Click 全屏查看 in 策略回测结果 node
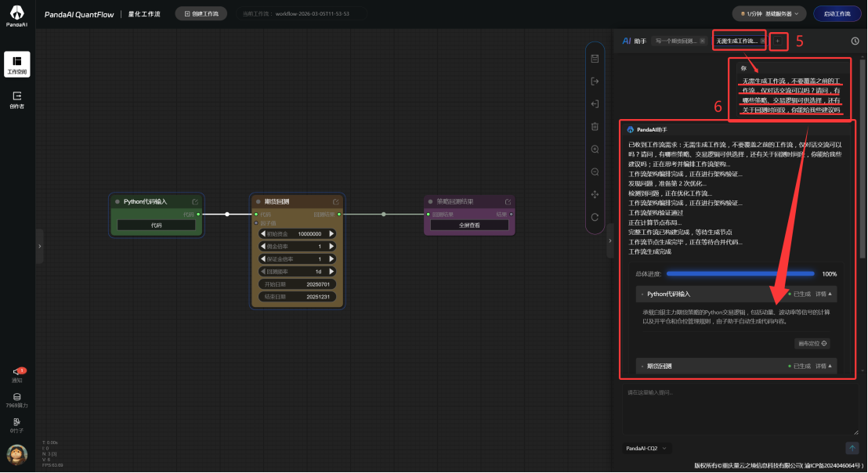Image resolution: width=868 pixels, height=473 pixels. pyautogui.click(x=469, y=226)
